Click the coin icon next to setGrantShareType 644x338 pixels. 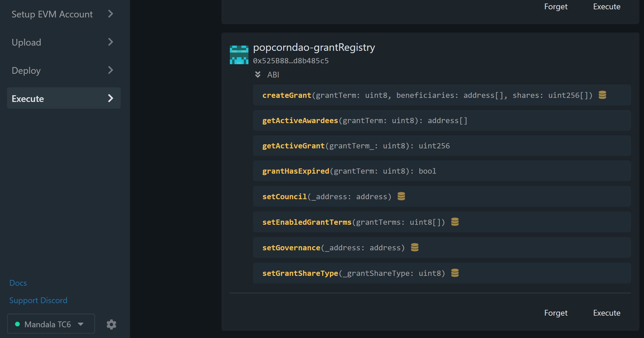(x=455, y=273)
